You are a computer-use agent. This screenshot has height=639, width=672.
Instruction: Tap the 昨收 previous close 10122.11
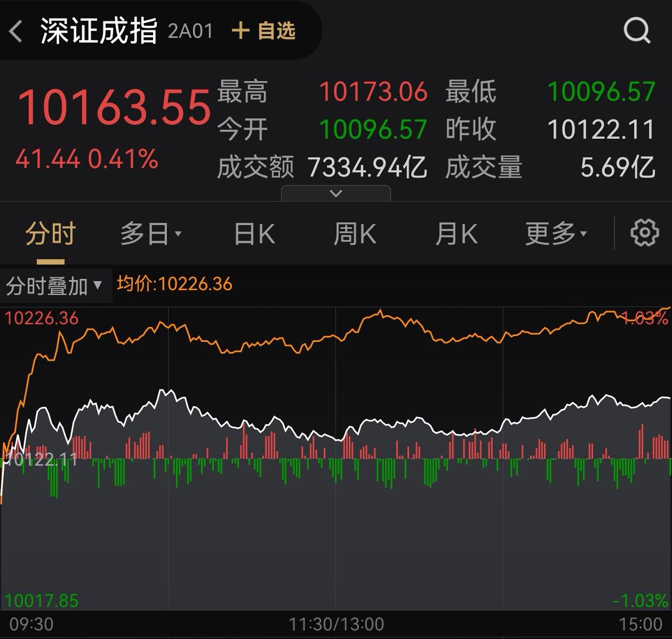click(601, 129)
